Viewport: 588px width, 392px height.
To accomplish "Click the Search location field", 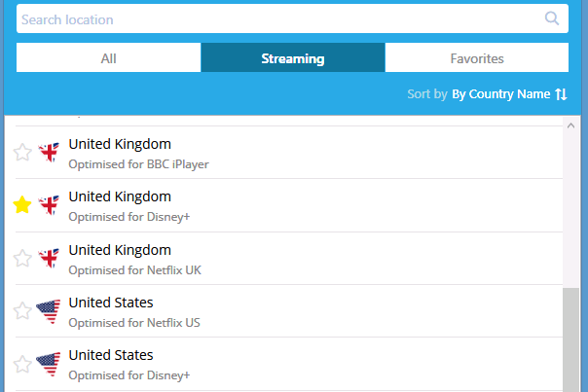I will coord(292,18).
